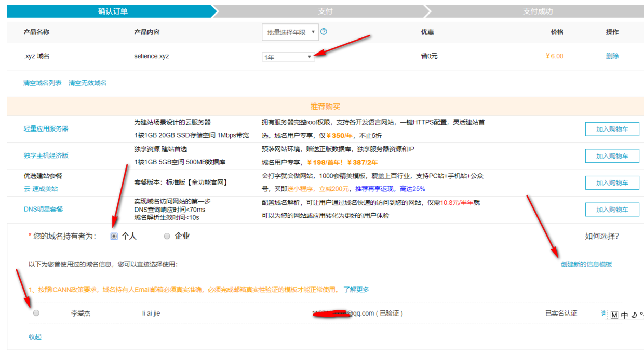This screenshot has width=644, height=352.
Task: Click 如何选择? help text
Action: pyautogui.click(x=602, y=237)
